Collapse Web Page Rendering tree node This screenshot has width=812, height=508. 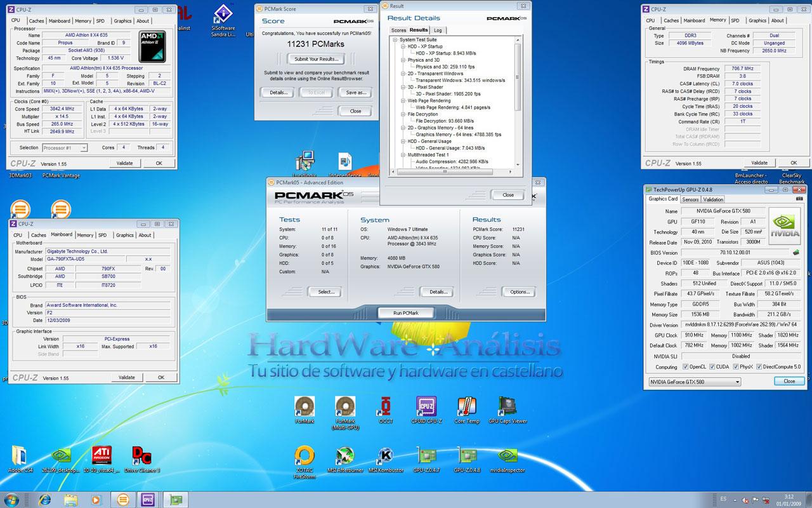pyautogui.click(x=403, y=100)
